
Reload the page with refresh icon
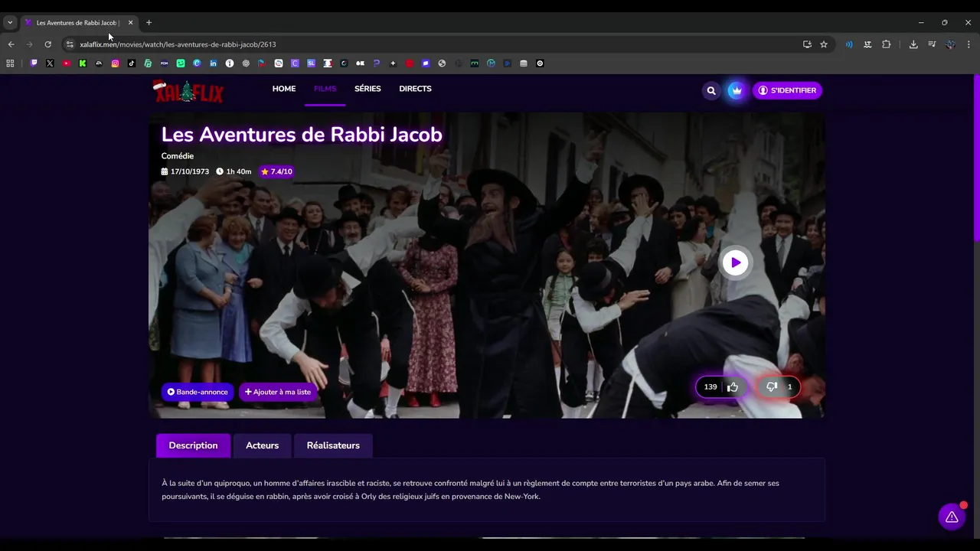pos(47,44)
